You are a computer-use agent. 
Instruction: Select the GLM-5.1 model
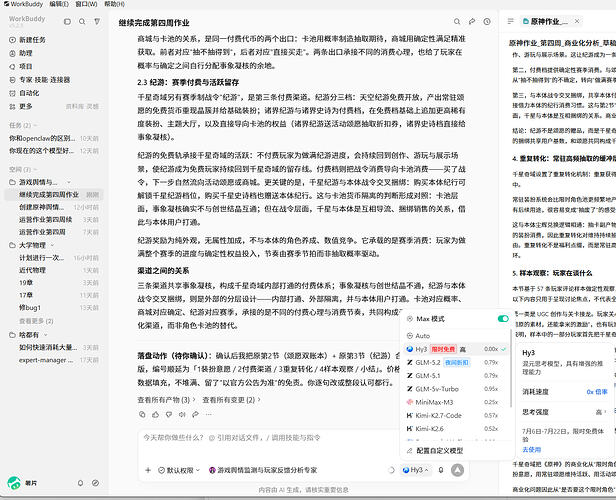click(456, 375)
